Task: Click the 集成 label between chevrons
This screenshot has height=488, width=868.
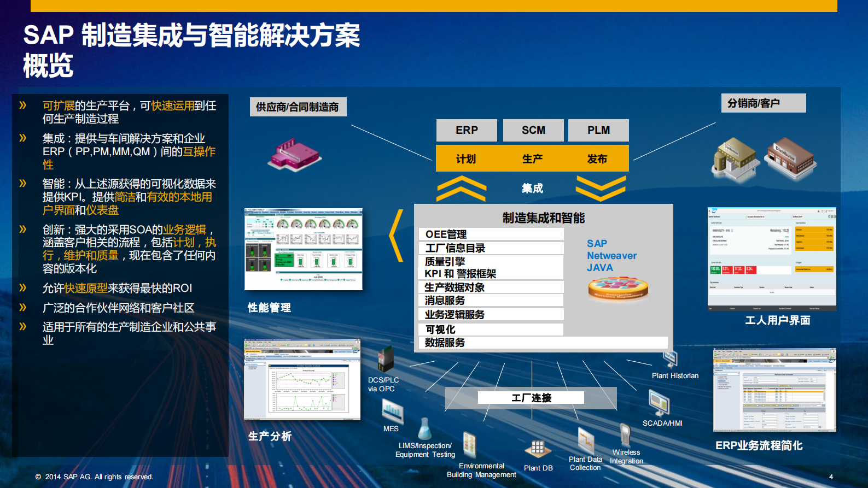Action: pyautogui.click(x=532, y=189)
